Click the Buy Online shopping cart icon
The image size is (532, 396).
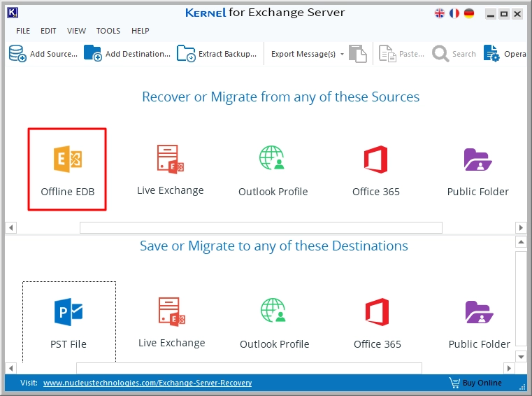[454, 383]
